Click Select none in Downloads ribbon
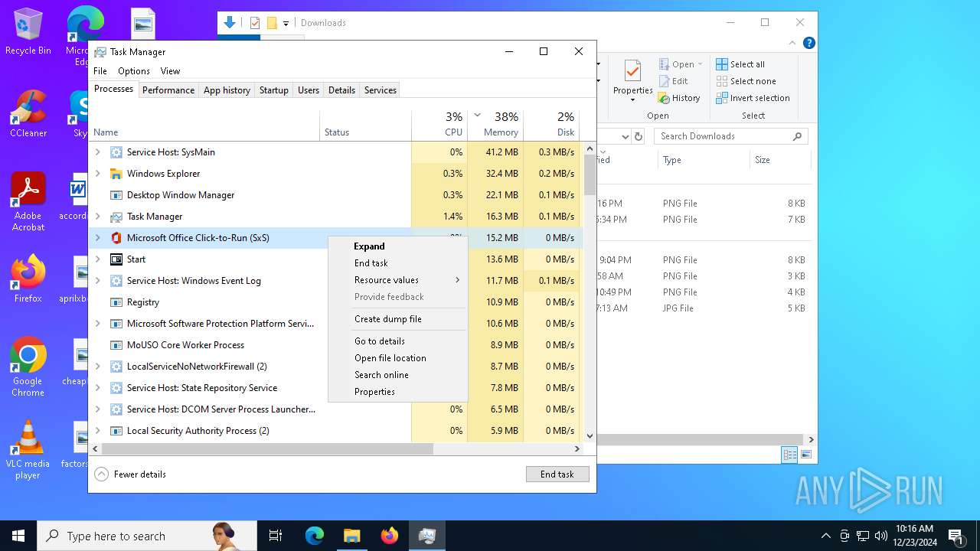 click(746, 81)
